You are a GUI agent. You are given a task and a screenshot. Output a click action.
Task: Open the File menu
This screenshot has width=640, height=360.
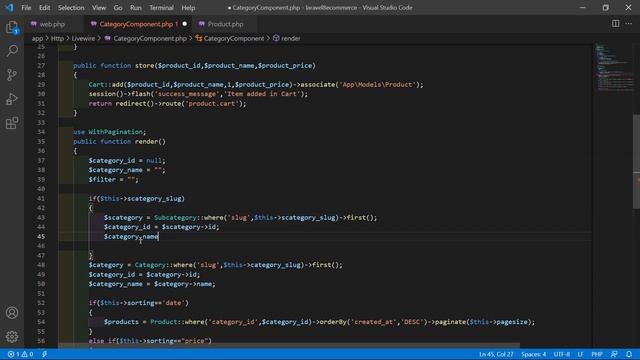click(26, 8)
